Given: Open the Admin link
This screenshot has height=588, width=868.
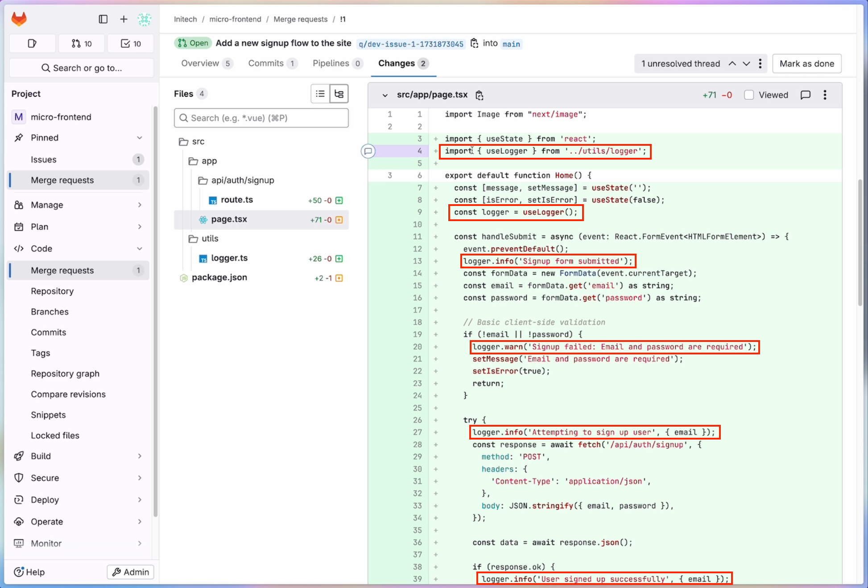Looking at the screenshot, I should (x=131, y=572).
